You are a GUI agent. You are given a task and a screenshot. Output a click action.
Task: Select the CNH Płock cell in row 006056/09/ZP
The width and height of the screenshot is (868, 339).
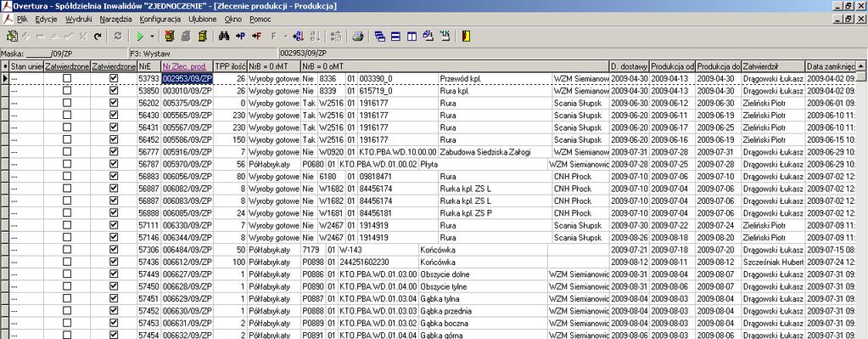pos(580,176)
